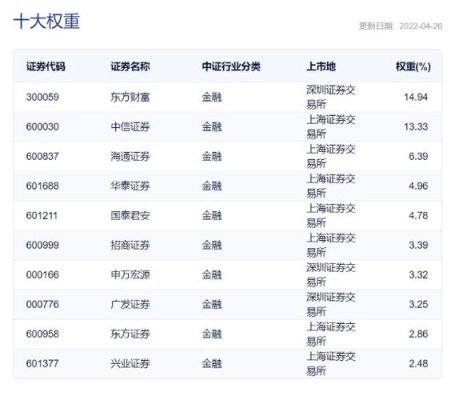
Task: Click the name 海通证券
Action: pyautogui.click(x=130, y=156)
